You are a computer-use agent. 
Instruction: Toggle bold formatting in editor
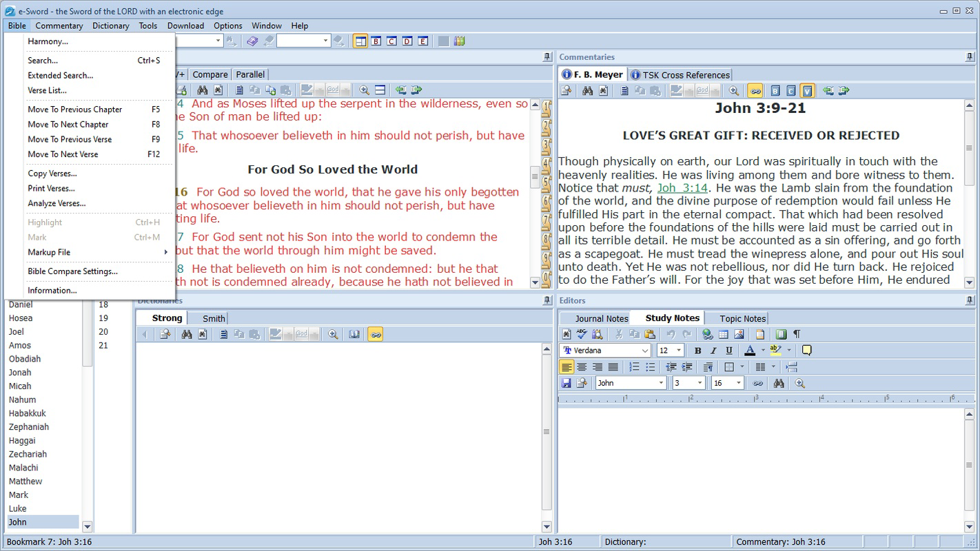[697, 351]
